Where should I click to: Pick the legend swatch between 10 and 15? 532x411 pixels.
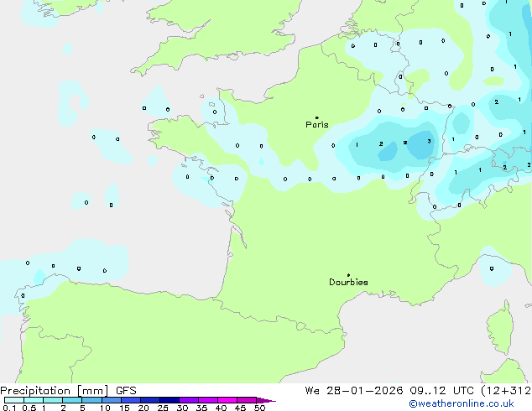(x=112, y=400)
